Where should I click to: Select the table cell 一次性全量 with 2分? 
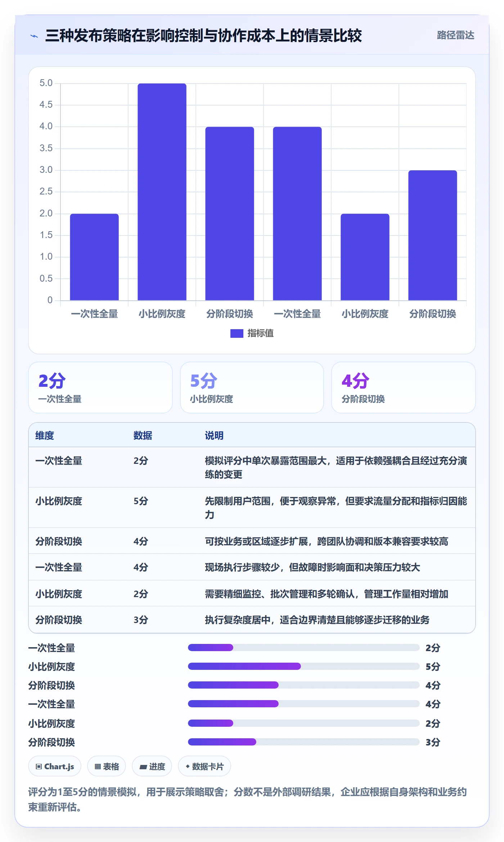pyautogui.click(x=59, y=461)
